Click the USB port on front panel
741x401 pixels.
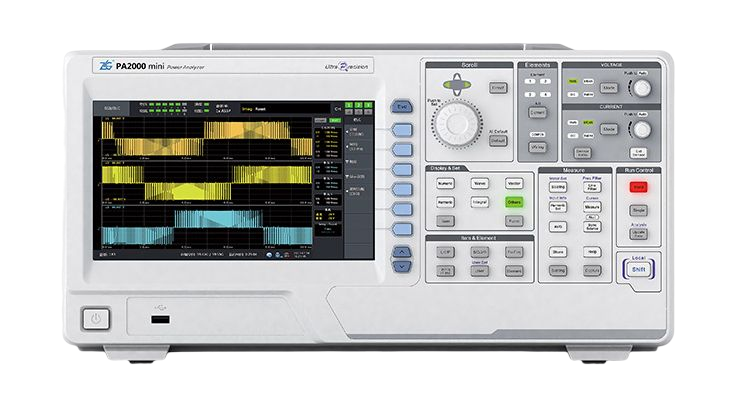pos(157,319)
